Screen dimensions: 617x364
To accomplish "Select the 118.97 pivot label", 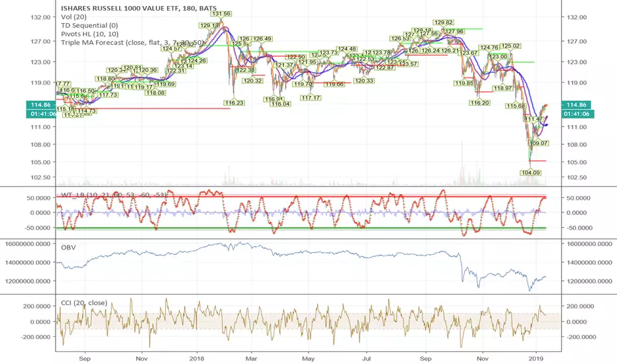I will pyautogui.click(x=503, y=88).
